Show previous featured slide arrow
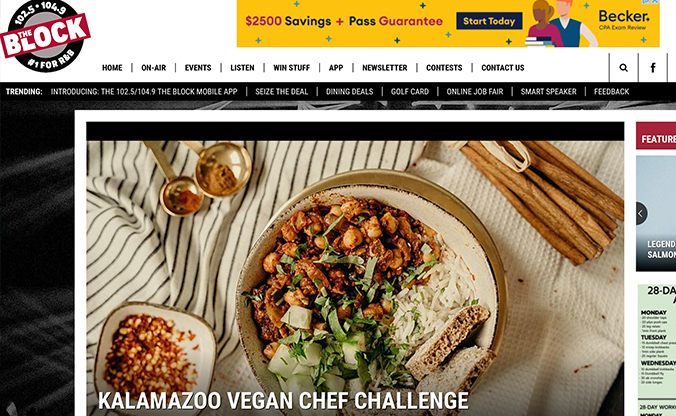676x416 pixels. point(641,213)
